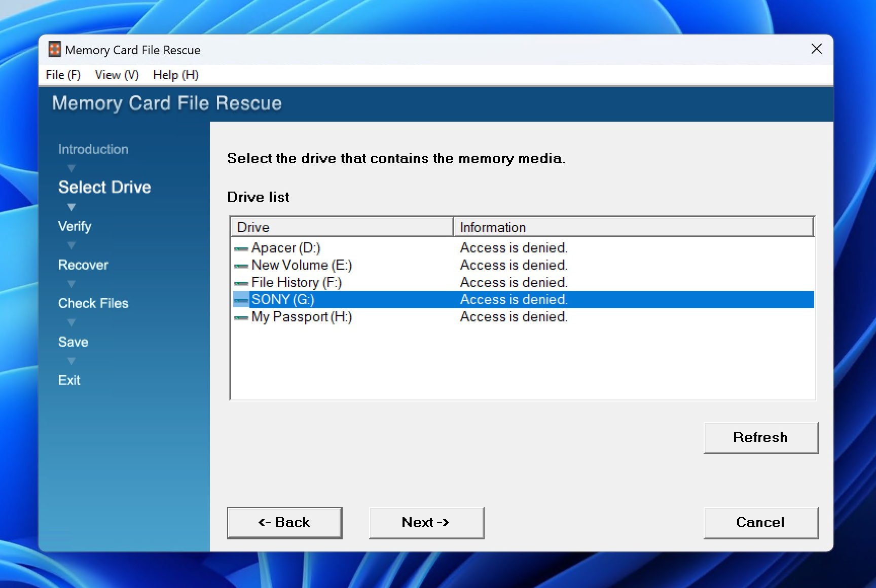Click 'Access is denied.' for Apacer (D:)
876x588 pixels.
click(x=514, y=248)
